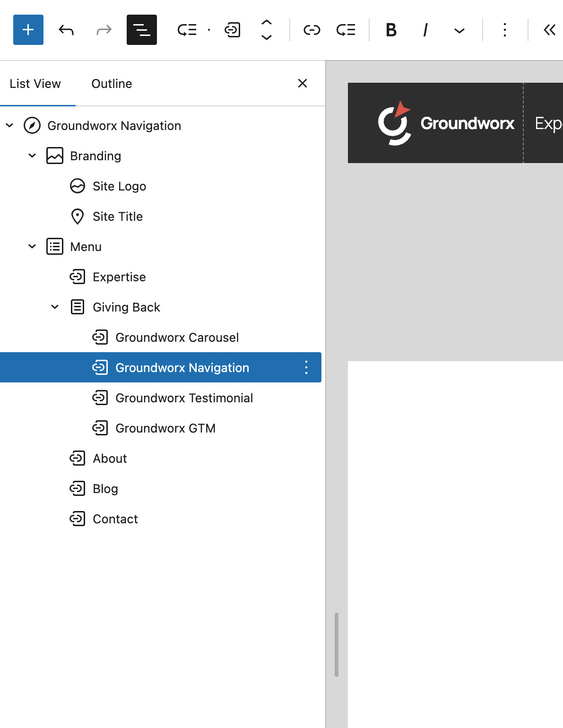The height and width of the screenshot is (728, 563).
Task: Collapse the Giving Back submenu
Action: pyautogui.click(x=55, y=307)
